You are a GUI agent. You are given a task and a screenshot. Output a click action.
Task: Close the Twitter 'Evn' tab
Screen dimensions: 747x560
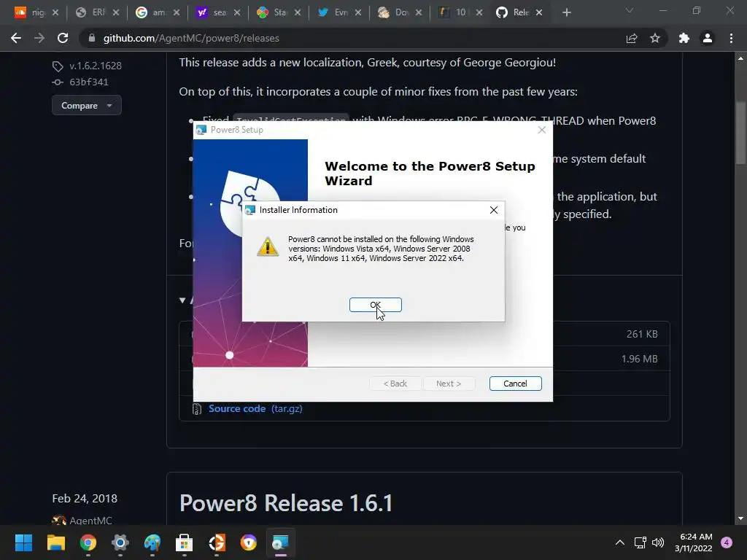click(357, 12)
